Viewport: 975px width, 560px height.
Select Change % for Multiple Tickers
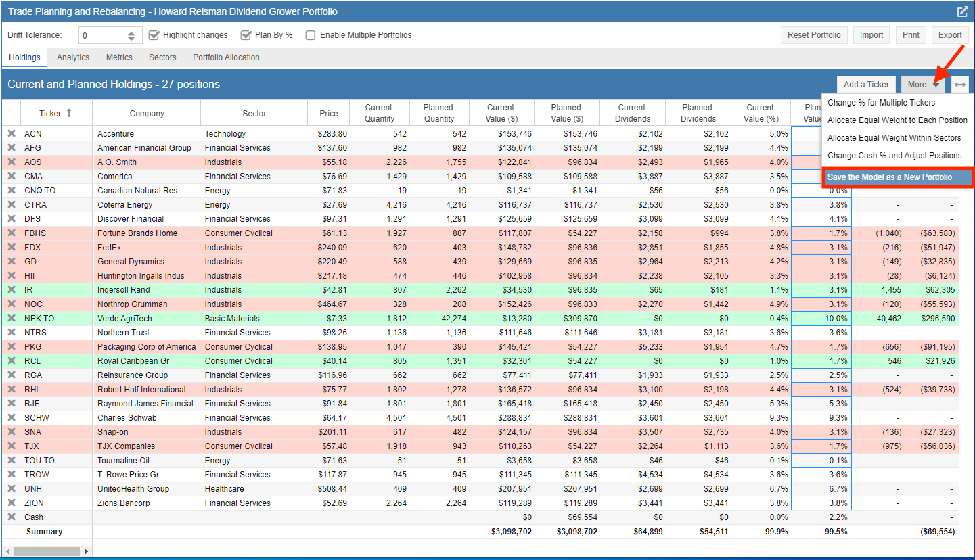pyautogui.click(x=897, y=103)
